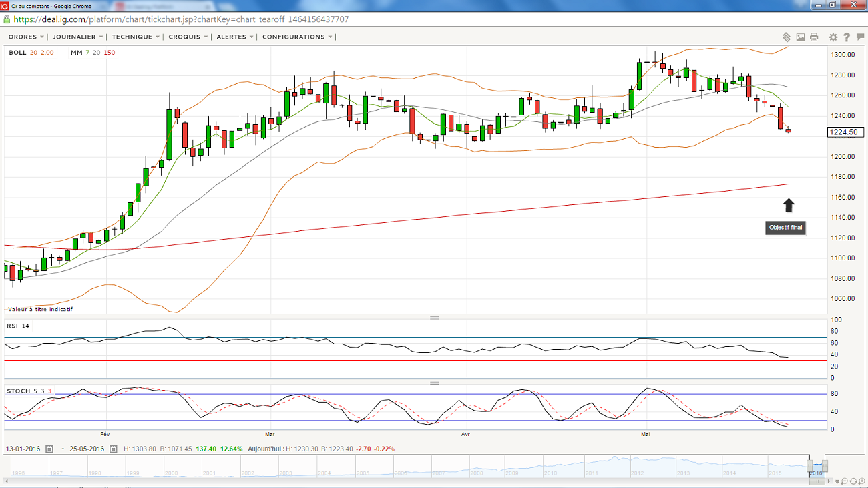Open end date calendar picker for 25-05-2016
Screen dimensions: 868x488
113,449
